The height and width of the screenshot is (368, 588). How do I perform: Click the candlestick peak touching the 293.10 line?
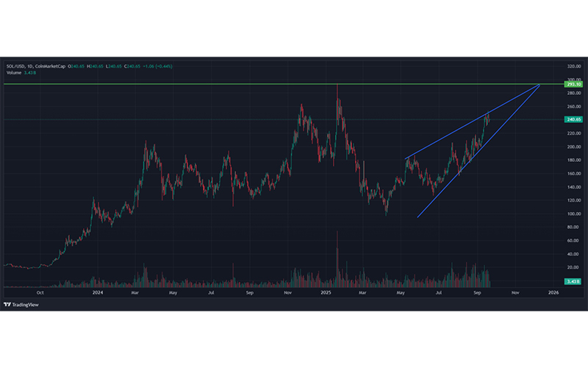point(337,87)
